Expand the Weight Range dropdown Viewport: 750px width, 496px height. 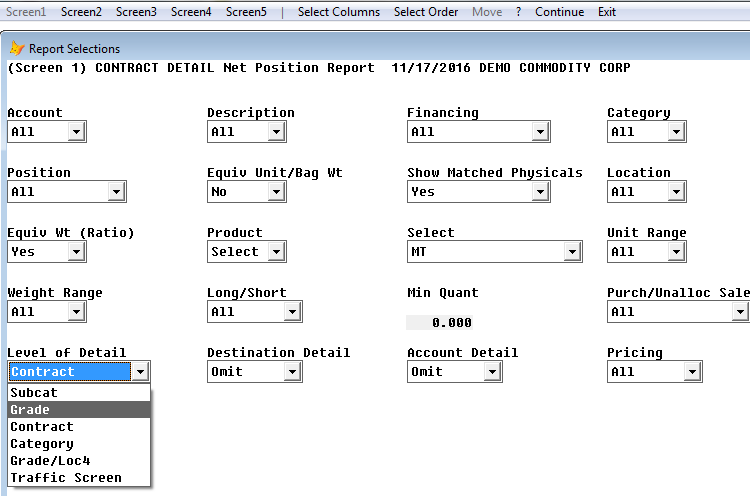76,312
